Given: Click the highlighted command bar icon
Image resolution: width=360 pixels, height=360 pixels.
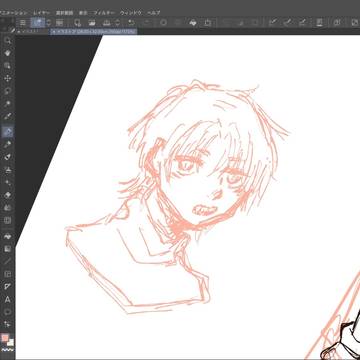Looking at the screenshot, I should pos(38,23).
